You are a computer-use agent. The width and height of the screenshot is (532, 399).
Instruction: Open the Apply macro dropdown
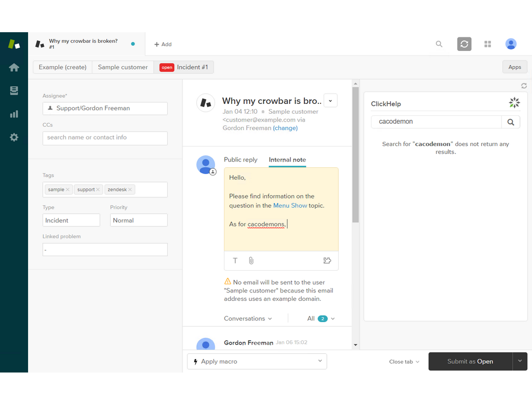(x=257, y=362)
